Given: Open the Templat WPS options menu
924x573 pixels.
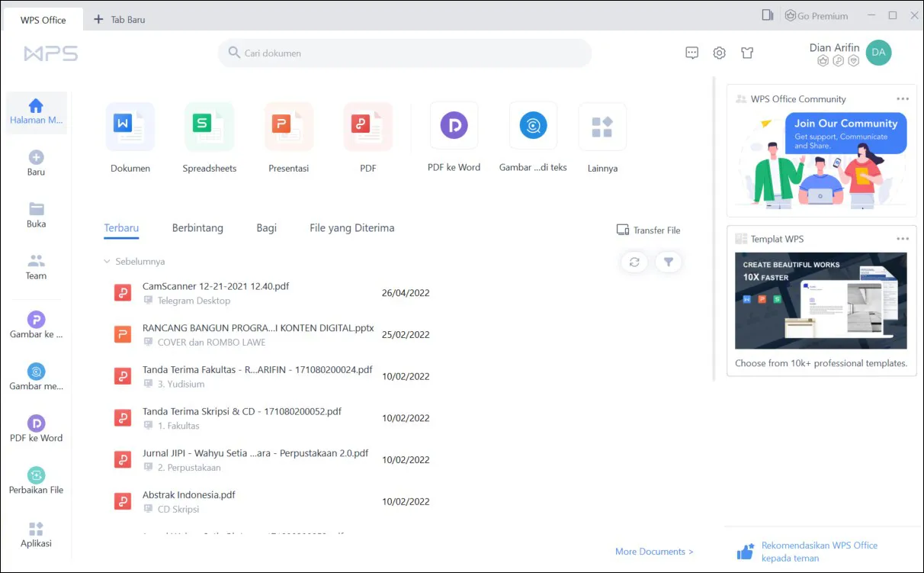Looking at the screenshot, I should click(x=903, y=238).
